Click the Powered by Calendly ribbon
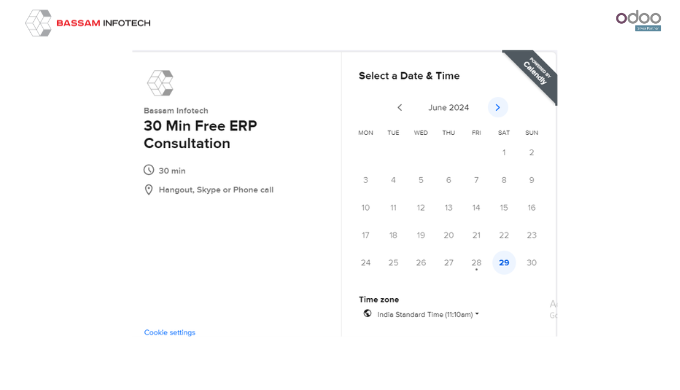This screenshot has width=680, height=390. point(534,73)
